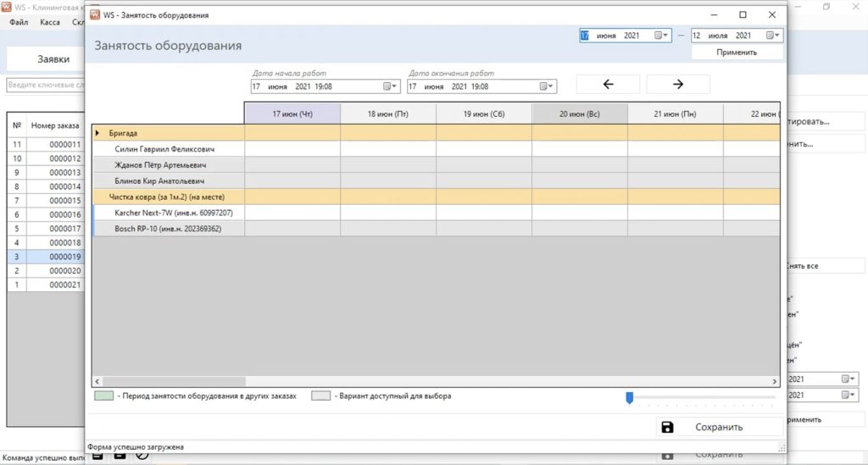Click the gray available-variant legend swatch
The width and height of the screenshot is (868, 465).
coord(320,396)
